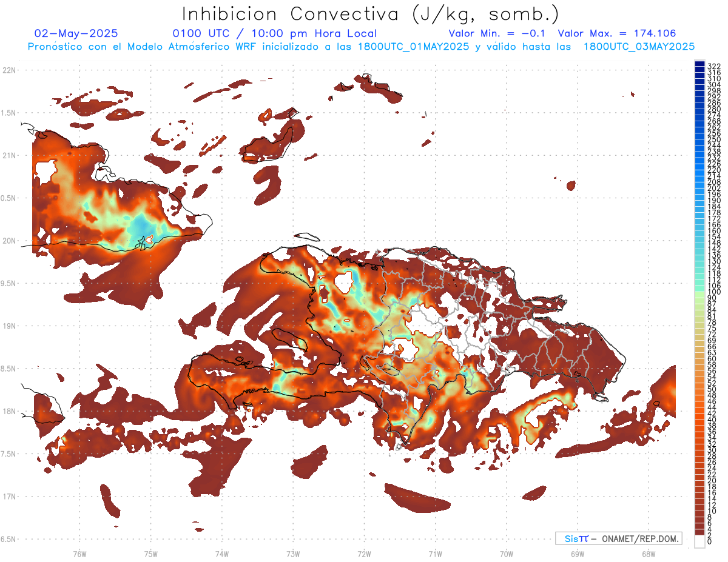Click the colorbar value "130"
Viewport: 728px width, 562px height.
point(714,261)
